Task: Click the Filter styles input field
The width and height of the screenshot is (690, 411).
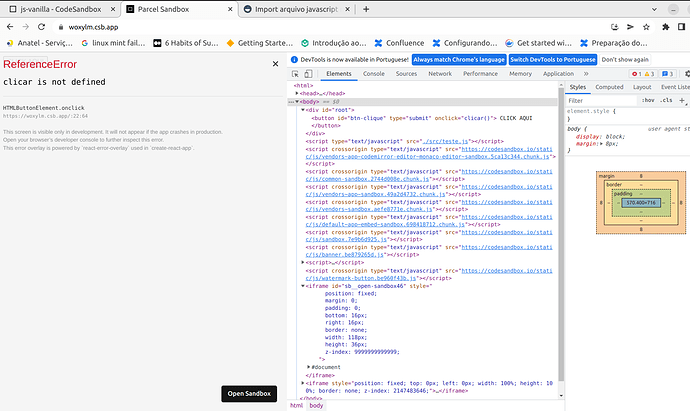Action: click(601, 100)
